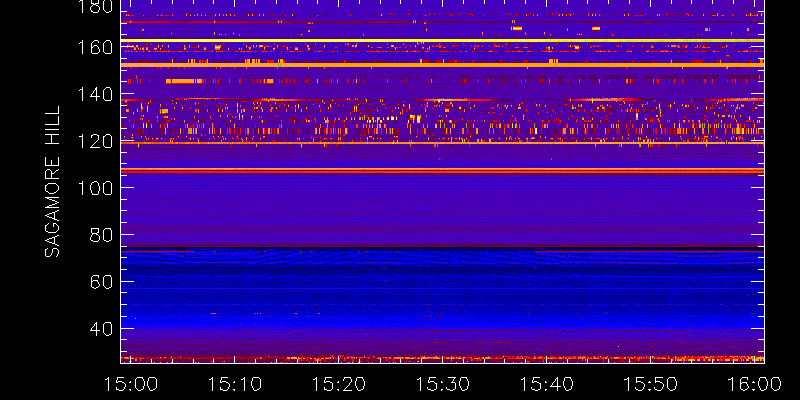Viewport: 800px width, 400px height.
Task: Click the 40 frequency axis label
Action: click(x=101, y=329)
